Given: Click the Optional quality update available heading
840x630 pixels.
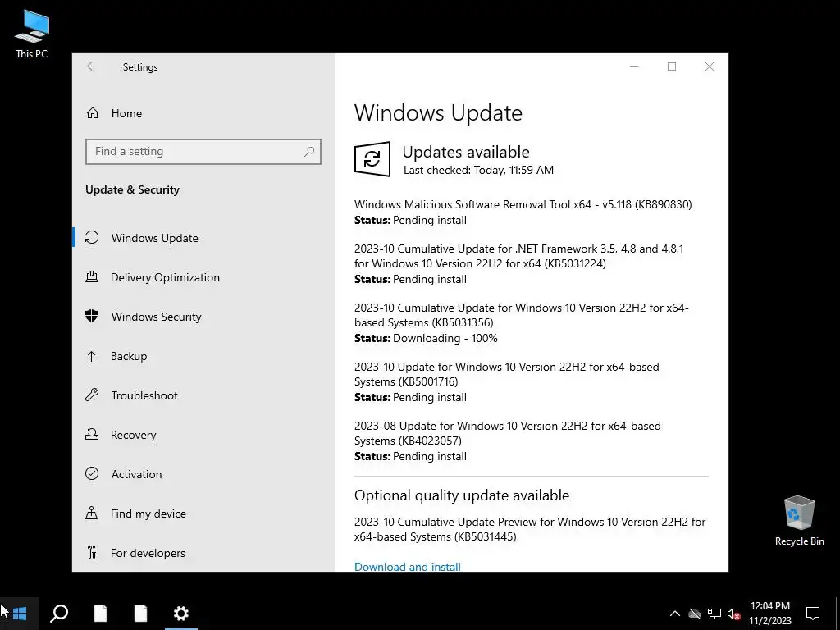Looking at the screenshot, I should pos(462,495).
